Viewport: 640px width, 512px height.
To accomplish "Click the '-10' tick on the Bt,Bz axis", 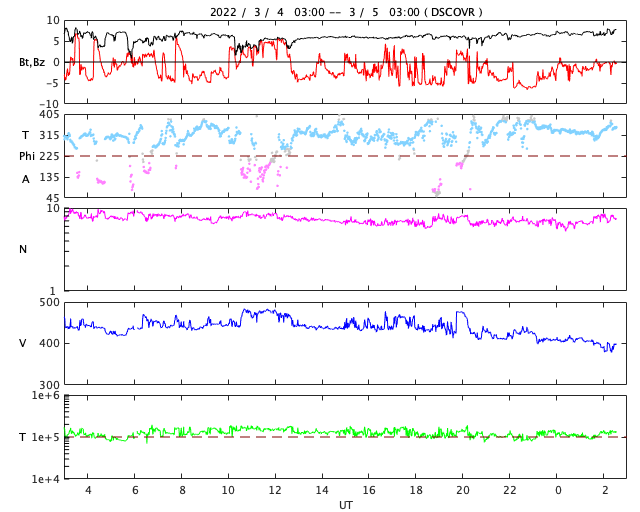I will [51, 104].
